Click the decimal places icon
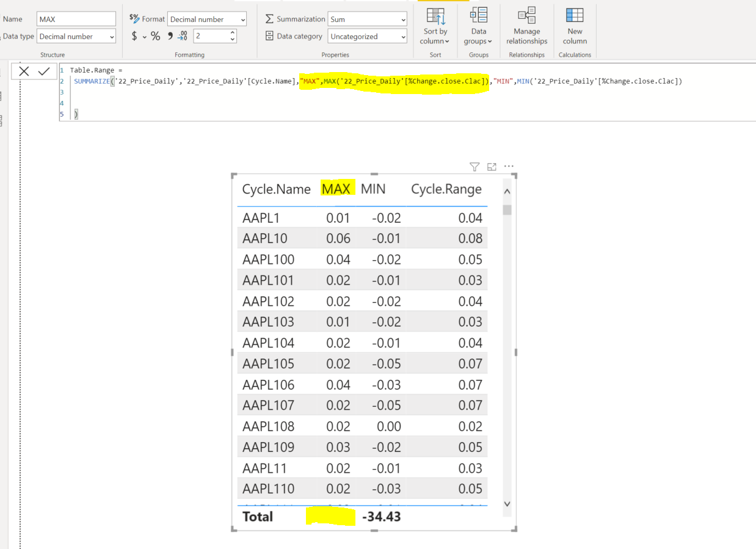This screenshot has height=549, width=756. coord(182,37)
